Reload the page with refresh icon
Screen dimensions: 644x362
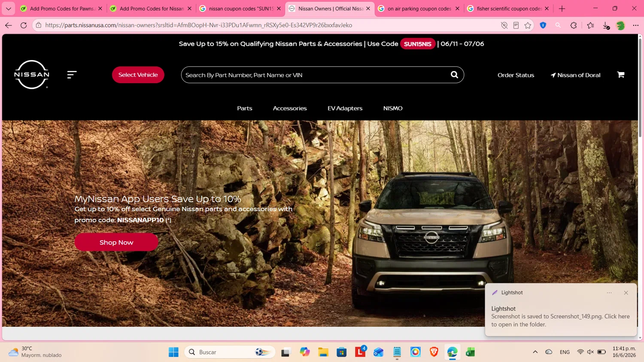[24, 25]
